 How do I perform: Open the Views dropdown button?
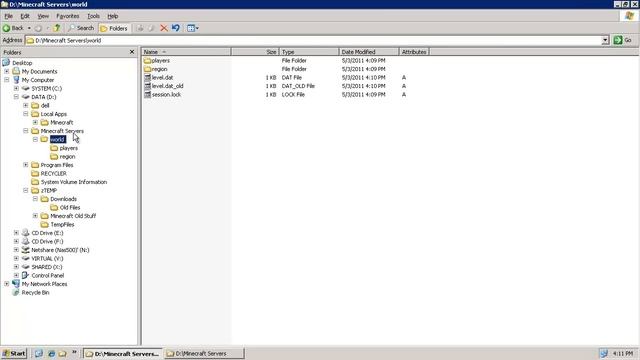point(193,28)
